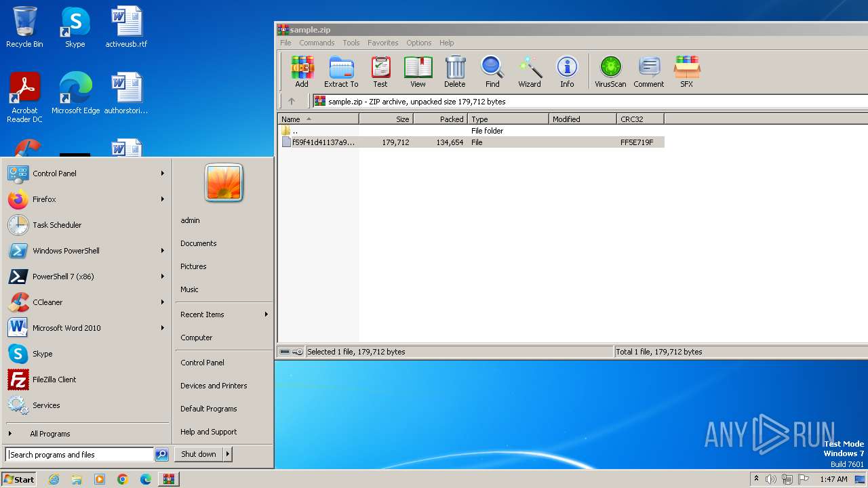Expand Firefox jump list arrow
This screenshot has height=488, width=868.
163,199
